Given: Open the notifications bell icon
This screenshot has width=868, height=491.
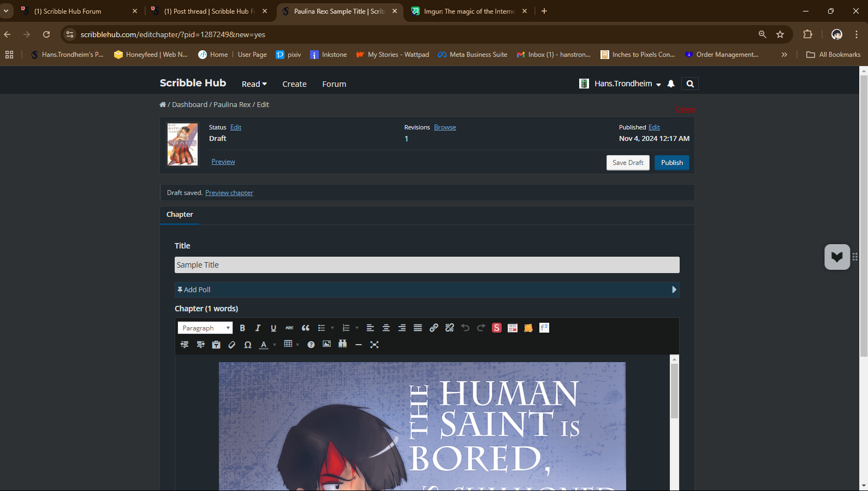Looking at the screenshot, I should pyautogui.click(x=671, y=84).
